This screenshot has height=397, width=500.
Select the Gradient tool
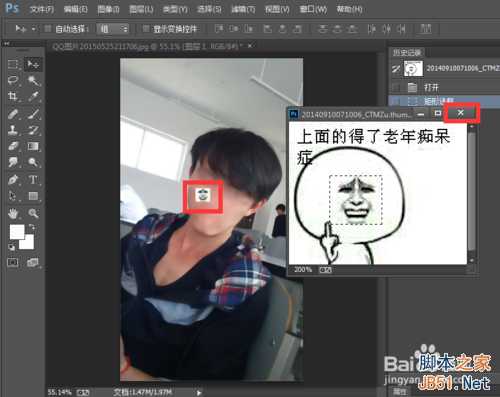pos(33,146)
